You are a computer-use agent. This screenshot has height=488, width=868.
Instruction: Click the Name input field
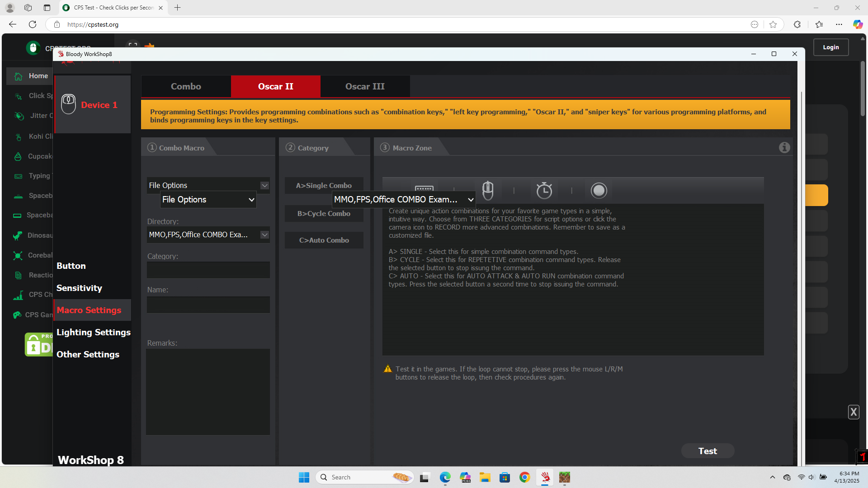(208, 305)
